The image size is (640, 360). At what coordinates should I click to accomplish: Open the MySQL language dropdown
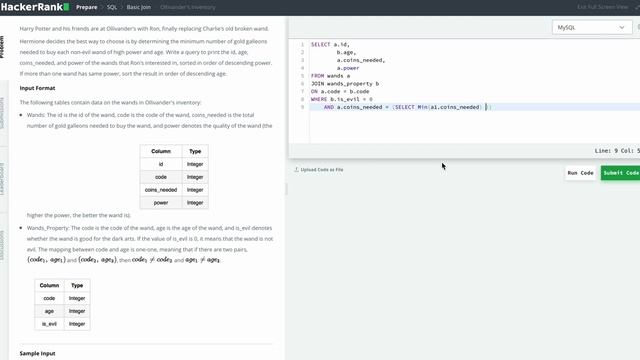point(591,27)
